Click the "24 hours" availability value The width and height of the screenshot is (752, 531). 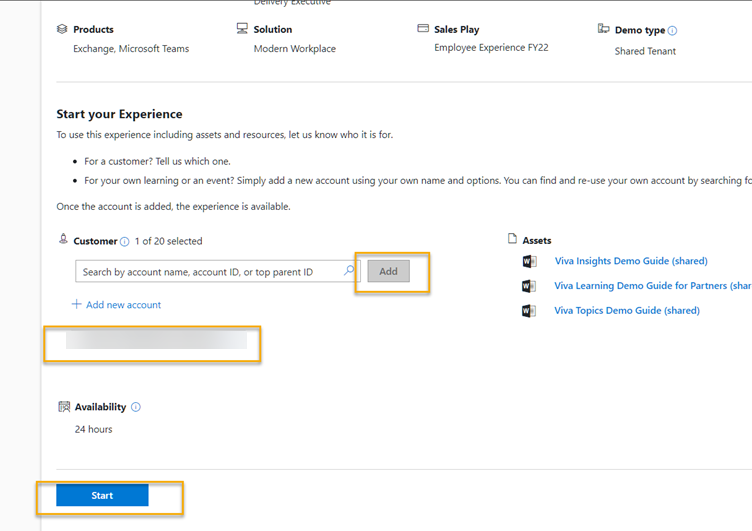click(x=94, y=429)
